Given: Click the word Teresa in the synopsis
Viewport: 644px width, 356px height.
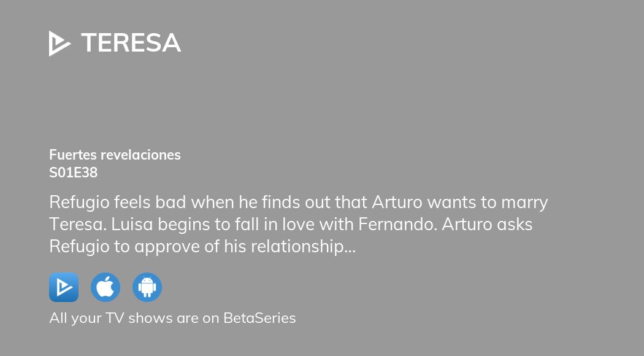Looking at the screenshot, I should (79, 225).
